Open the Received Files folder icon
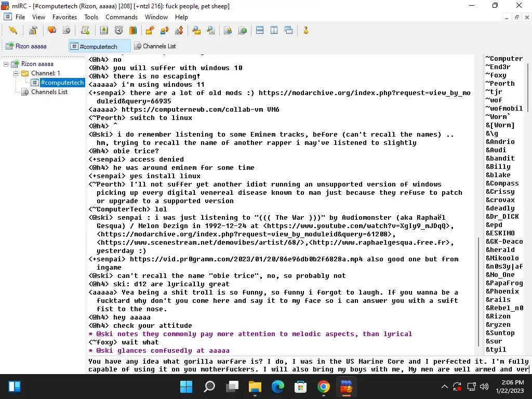The width and height of the screenshot is (532, 399). 196,31
